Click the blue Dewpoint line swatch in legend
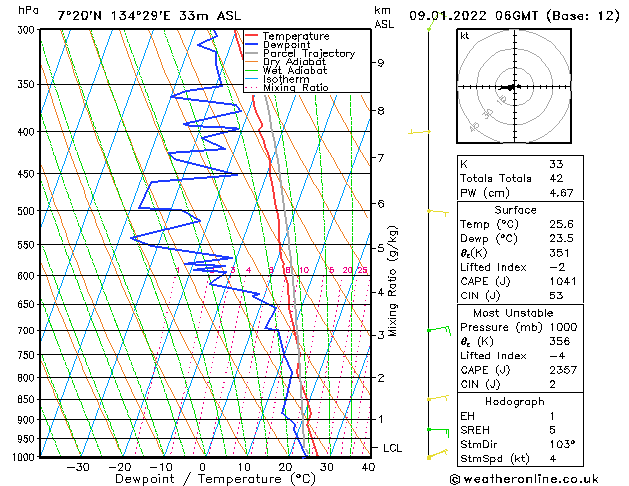This screenshot has width=629, height=486. [x=251, y=45]
